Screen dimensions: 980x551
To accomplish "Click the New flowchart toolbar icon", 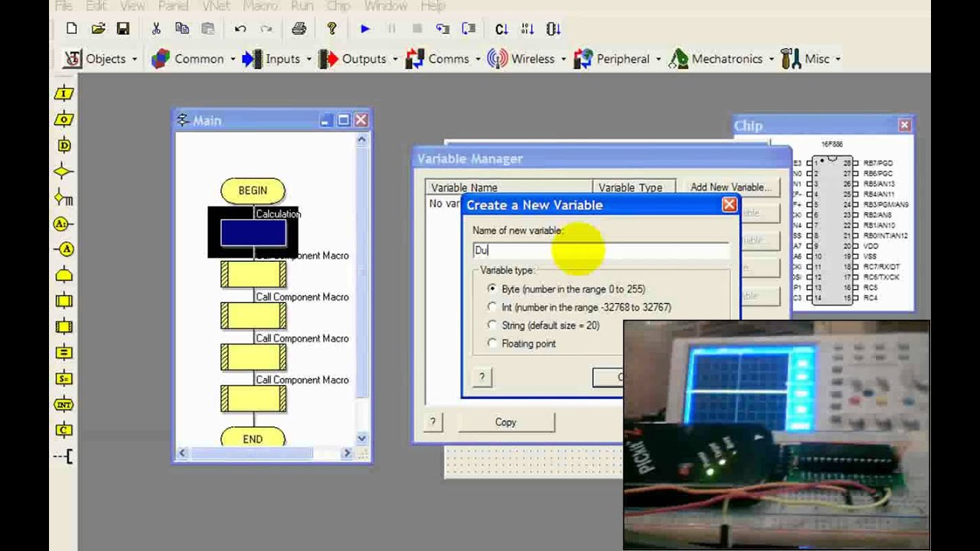I will pos(72,29).
